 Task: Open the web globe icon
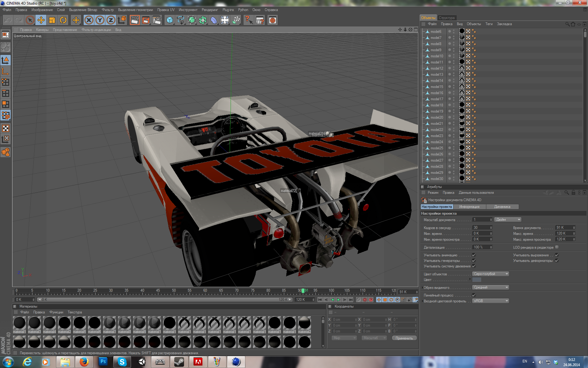pos(273,20)
